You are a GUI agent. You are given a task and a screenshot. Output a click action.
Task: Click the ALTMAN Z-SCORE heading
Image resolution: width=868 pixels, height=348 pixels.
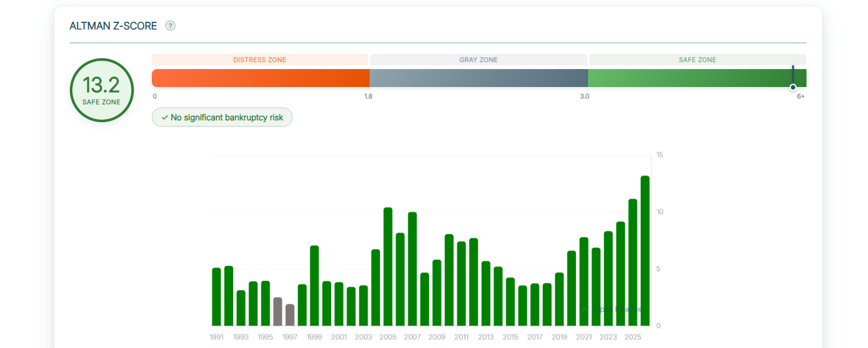coord(113,26)
